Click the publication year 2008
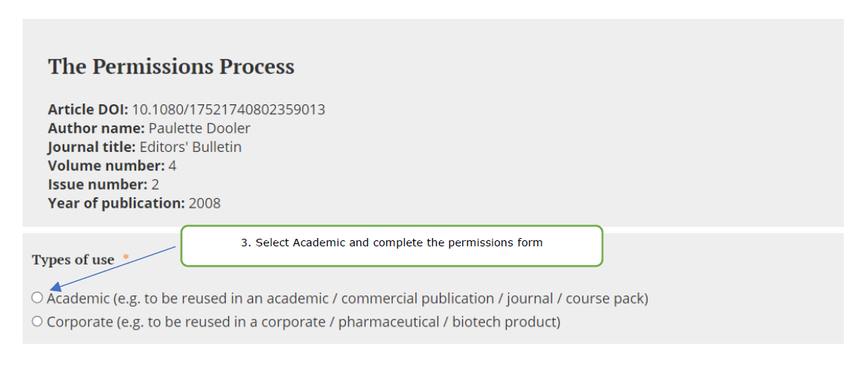The image size is (868, 368). pyautogui.click(x=205, y=203)
